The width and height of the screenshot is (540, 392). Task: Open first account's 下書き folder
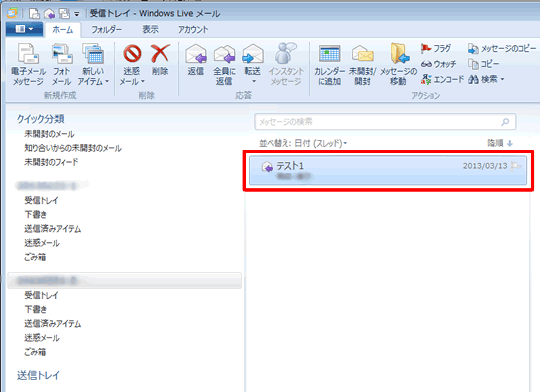[x=35, y=214]
